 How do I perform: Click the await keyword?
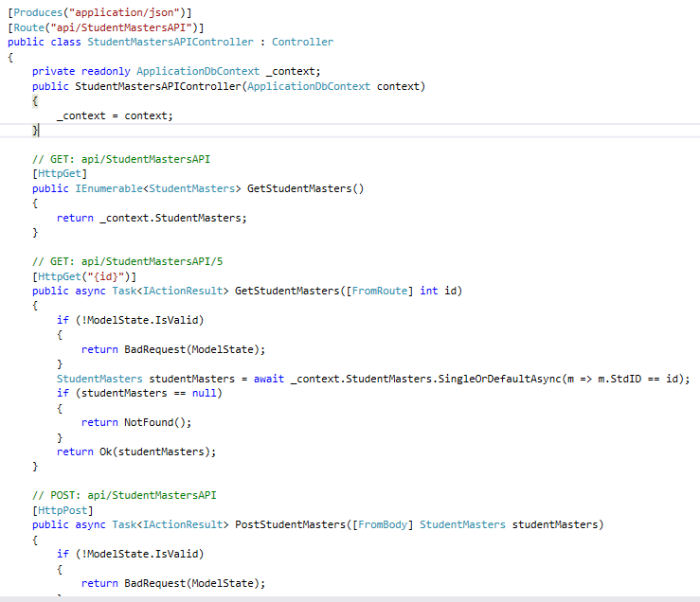tap(269, 379)
